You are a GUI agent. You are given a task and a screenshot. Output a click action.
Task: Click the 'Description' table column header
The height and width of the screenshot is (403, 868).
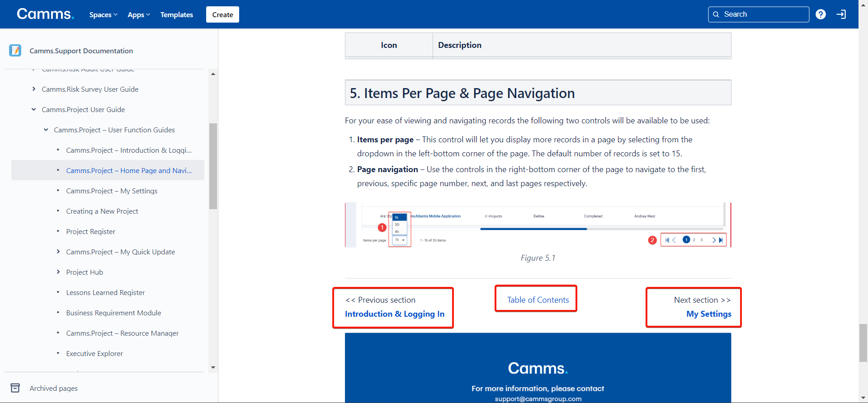click(460, 45)
